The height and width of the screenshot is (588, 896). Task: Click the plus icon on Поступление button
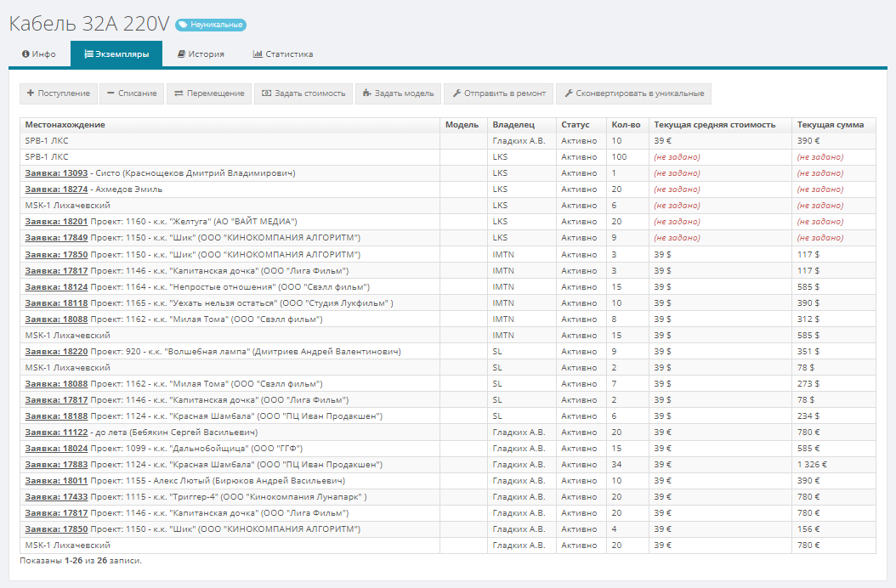click(31, 93)
